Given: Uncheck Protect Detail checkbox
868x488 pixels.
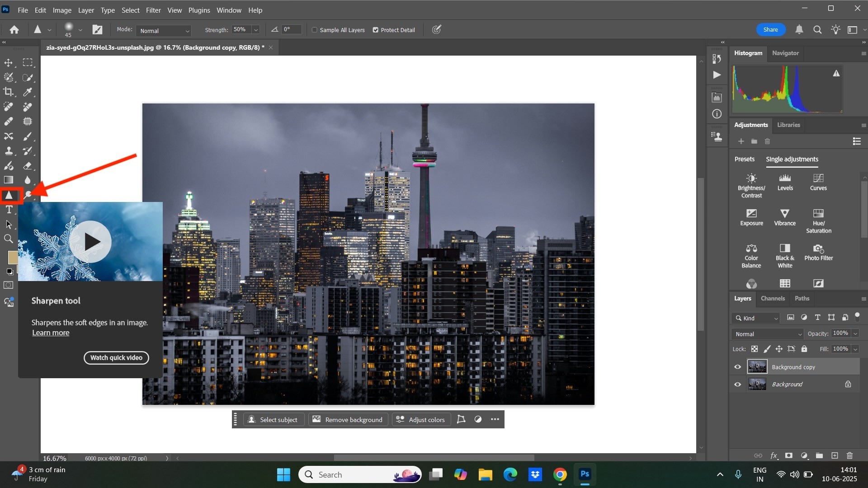Looking at the screenshot, I should click(x=375, y=30).
